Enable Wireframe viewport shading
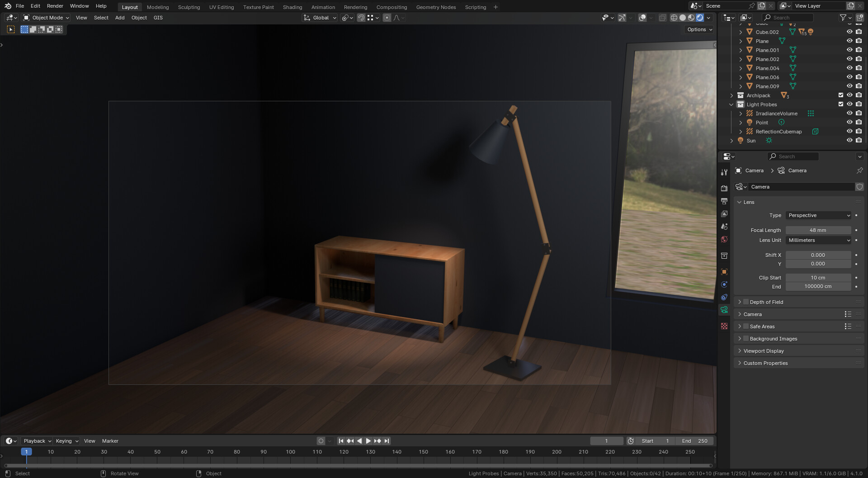The width and height of the screenshot is (868, 478). coord(674,18)
